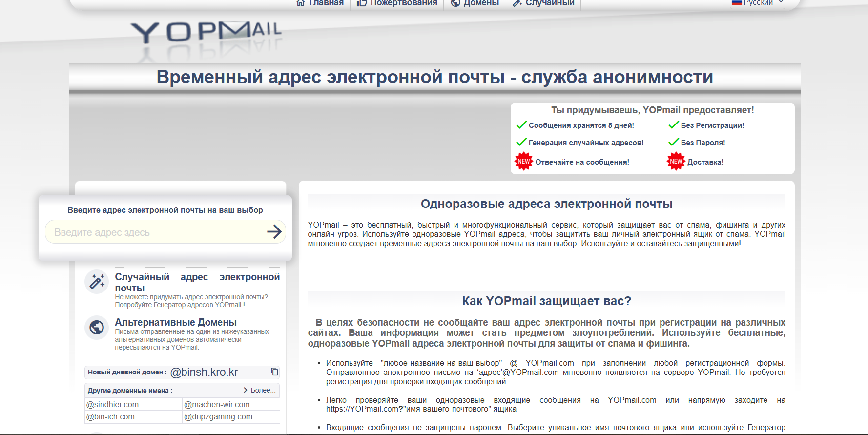The width and height of the screenshot is (868, 435).
Task: Click the NEW badge beside 'Доставка!'
Action: click(x=676, y=162)
